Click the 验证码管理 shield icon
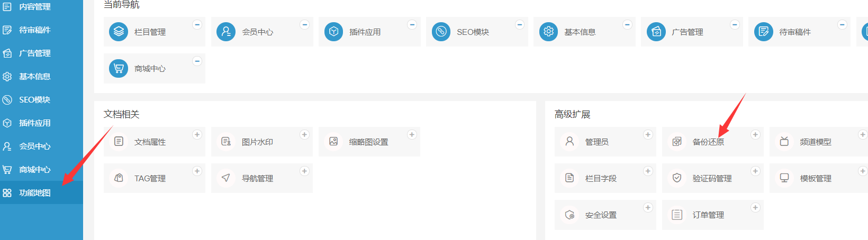Image resolution: width=868 pixels, height=240 pixels. [x=677, y=178]
